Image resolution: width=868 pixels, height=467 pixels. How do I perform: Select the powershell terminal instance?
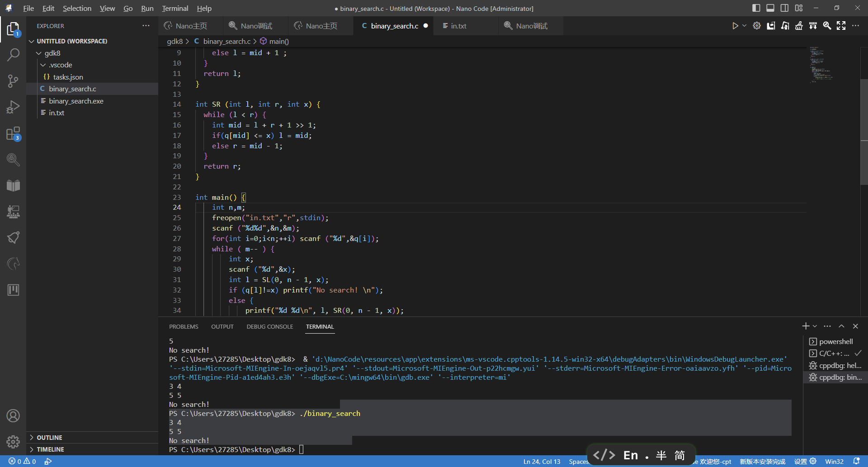click(835, 341)
